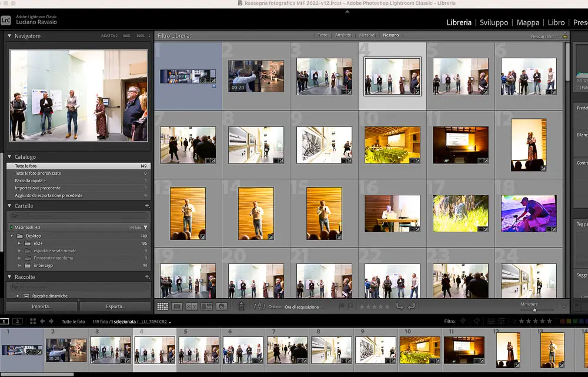Click filmstrip grid shortcut icon
Screen dimensions: 588x377
click(x=33, y=321)
